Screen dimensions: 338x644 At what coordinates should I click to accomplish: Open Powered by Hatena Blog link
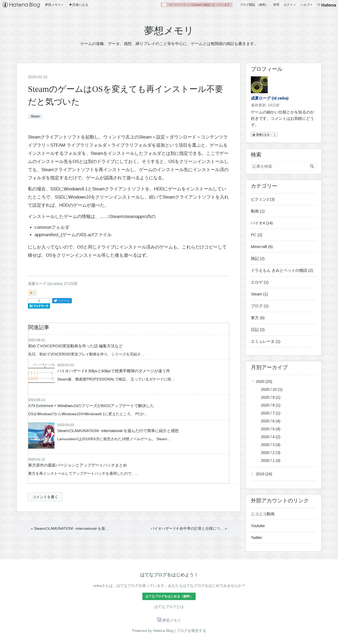[153, 631]
